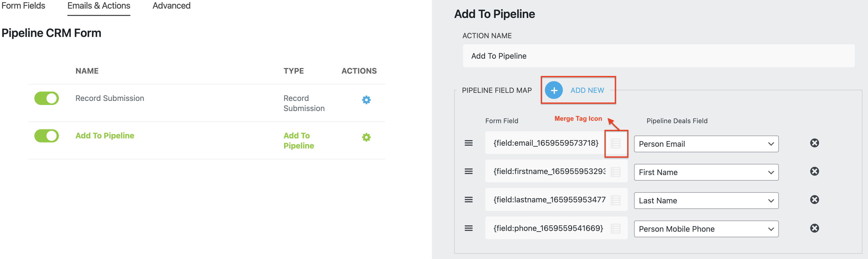Screen dimensions: 868x259
Task: Click the merge tag icon beside email field
Action: pyautogui.click(x=616, y=143)
